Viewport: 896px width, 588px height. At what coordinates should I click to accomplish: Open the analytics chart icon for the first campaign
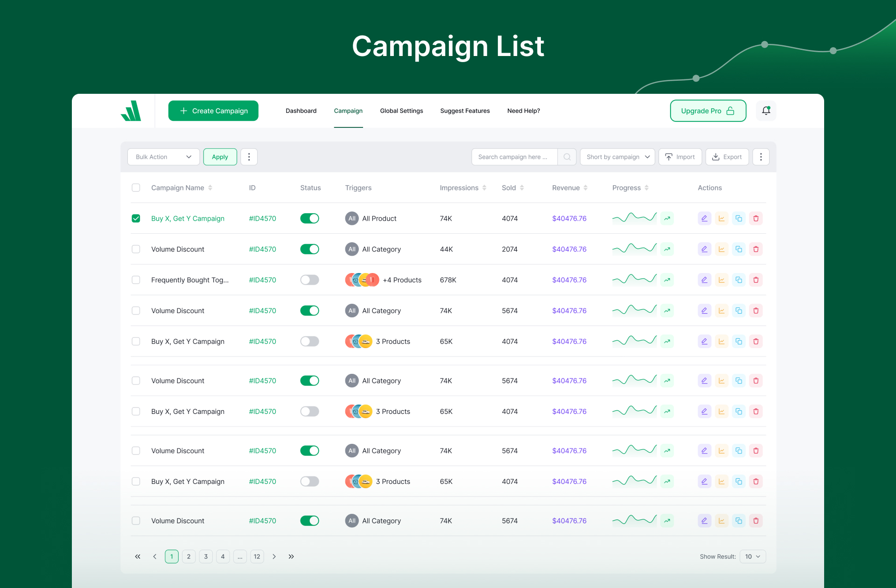721,218
